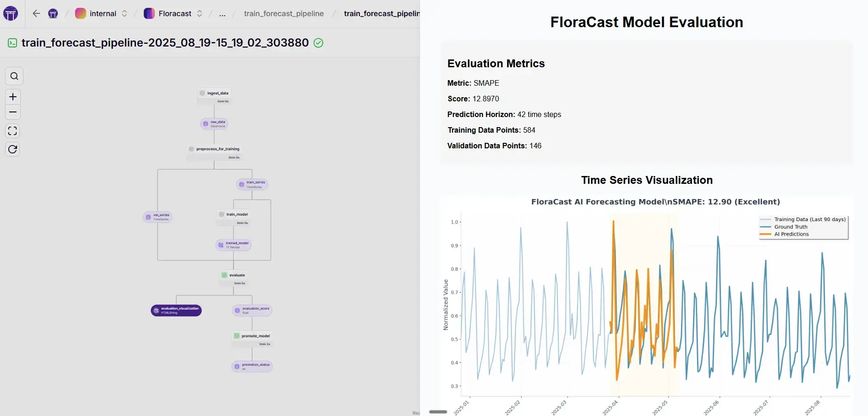Select the ingest_data step node

pos(214,94)
